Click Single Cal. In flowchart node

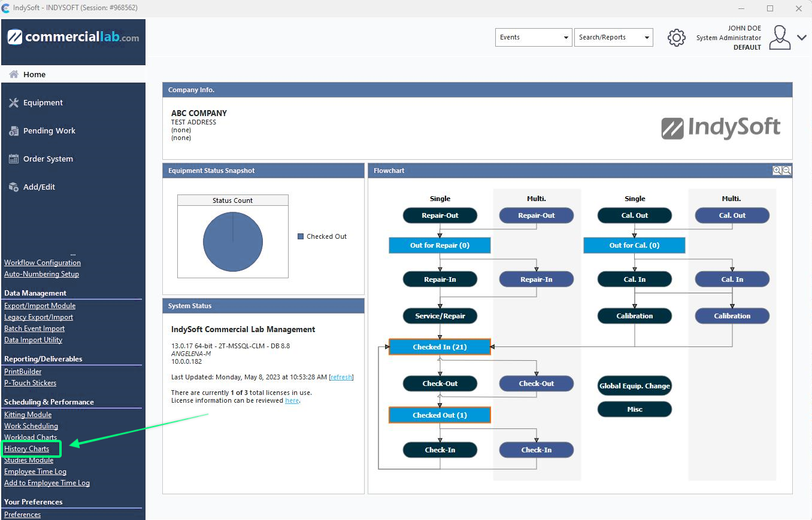point(635,279)
